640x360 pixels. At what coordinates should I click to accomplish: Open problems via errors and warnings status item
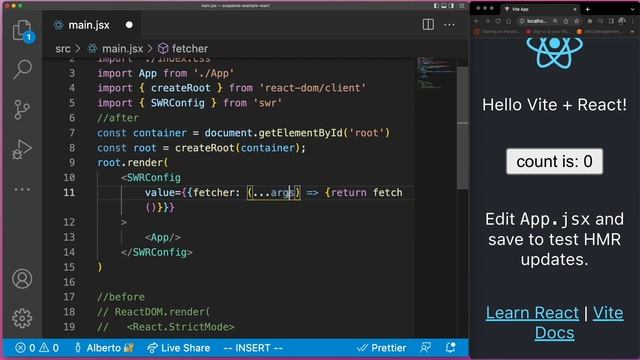click(37, 348)
